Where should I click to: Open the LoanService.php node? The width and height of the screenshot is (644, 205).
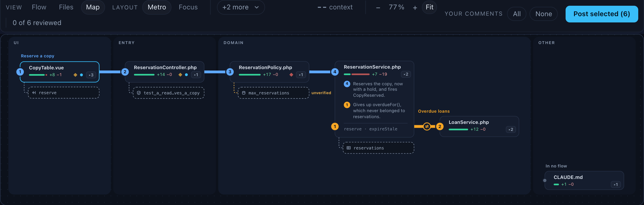[x=479, y=126]
